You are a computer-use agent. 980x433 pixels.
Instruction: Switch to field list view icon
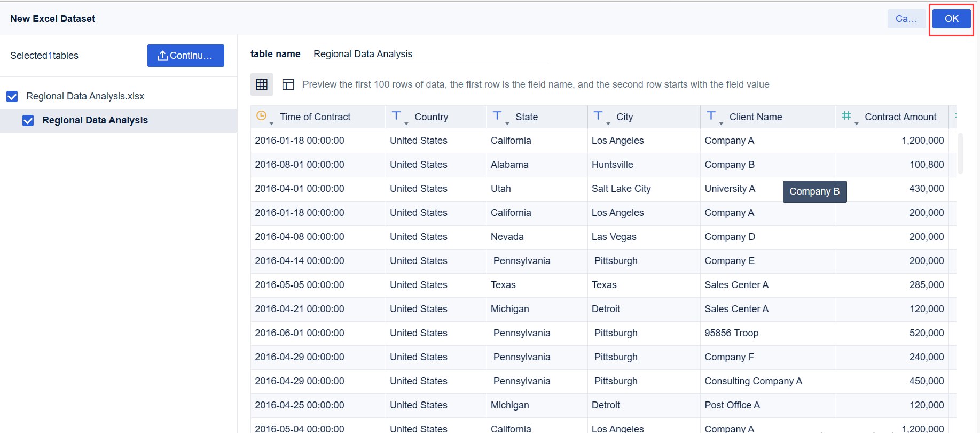click(288, 84)
